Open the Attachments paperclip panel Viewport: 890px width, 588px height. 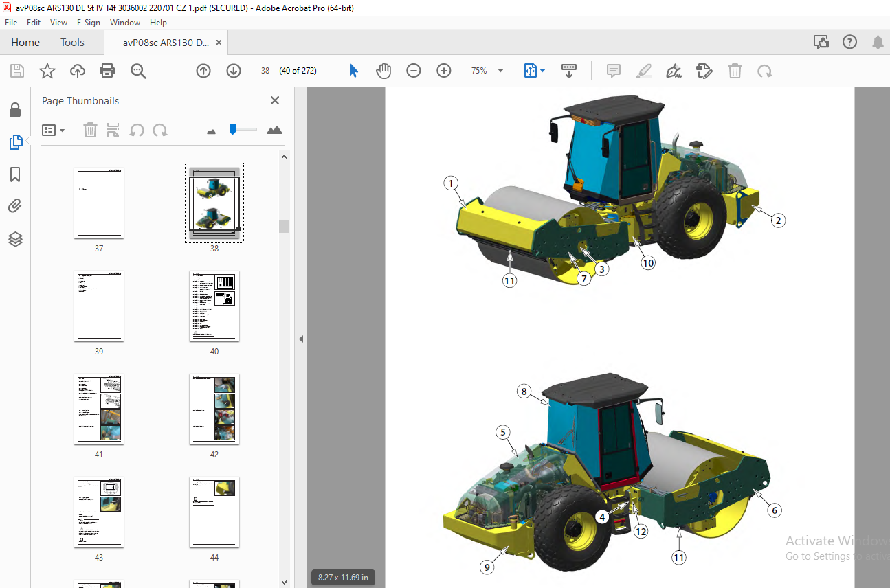pos(15,206)
